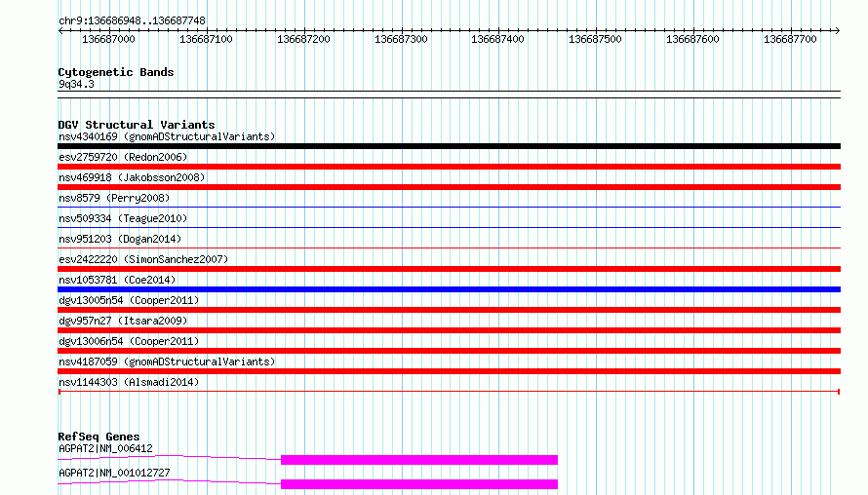Click the AGPAT2 NM_001012727 magenta exon block
The width and height of the screenshot is (868, 495).
pyautogui.click(x=419, y=484)
